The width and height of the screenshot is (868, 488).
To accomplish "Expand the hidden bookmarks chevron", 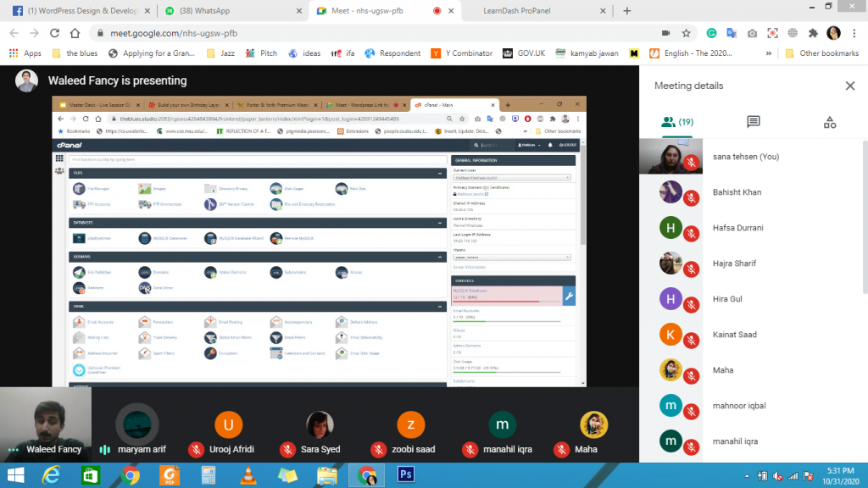I will pyautogui.click(x=768, y=53).
